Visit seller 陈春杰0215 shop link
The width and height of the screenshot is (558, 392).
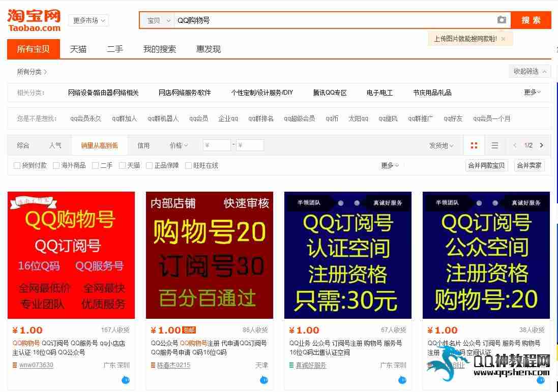(174, 365)
